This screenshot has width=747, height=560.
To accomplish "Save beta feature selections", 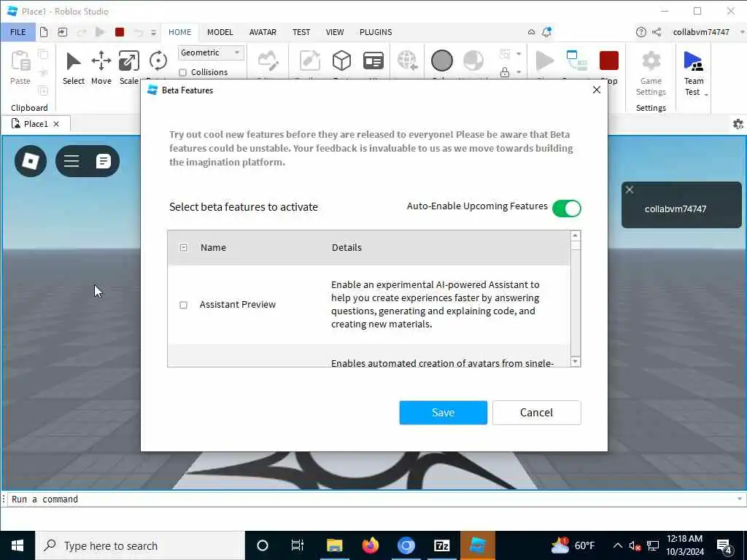I will pos(443,413).
